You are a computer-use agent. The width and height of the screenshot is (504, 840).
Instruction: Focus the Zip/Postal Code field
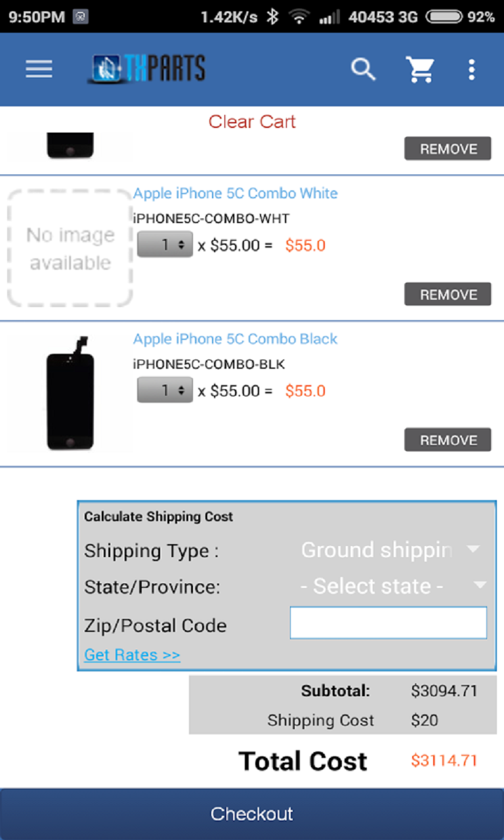coord(388,623)
